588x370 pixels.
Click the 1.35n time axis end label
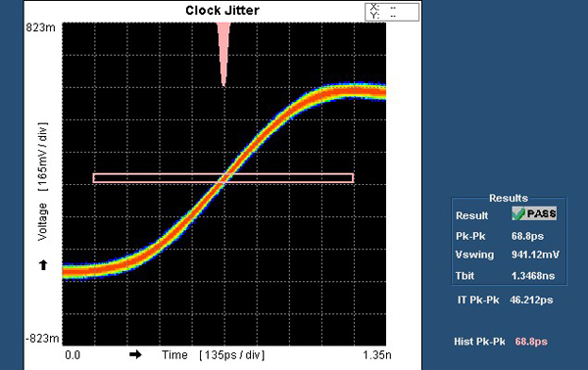pyautogui.click(x=377, y=354)
